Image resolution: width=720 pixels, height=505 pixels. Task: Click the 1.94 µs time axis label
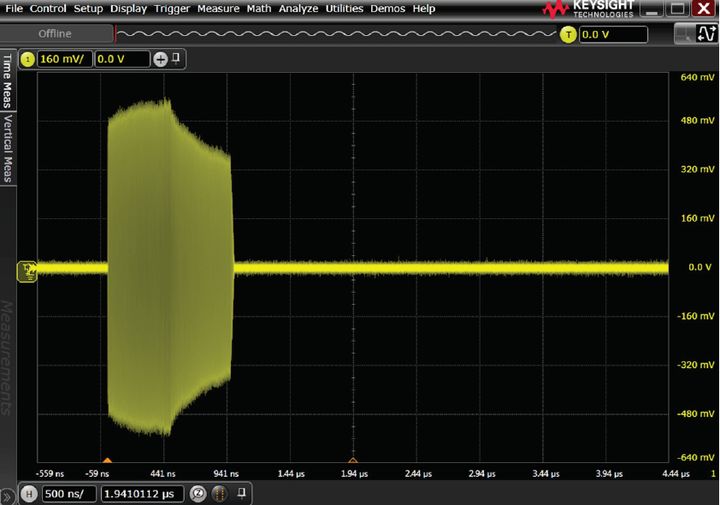[354, 474]
